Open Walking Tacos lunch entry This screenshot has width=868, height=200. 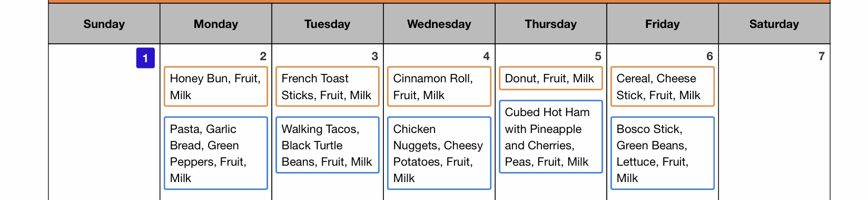[328, 145]
